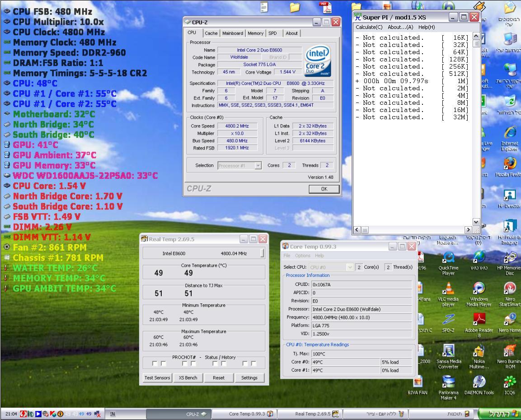Select CPU-Z taskbar button
The width and height of the screenshot is (521, 420).
tap(179, 414)
